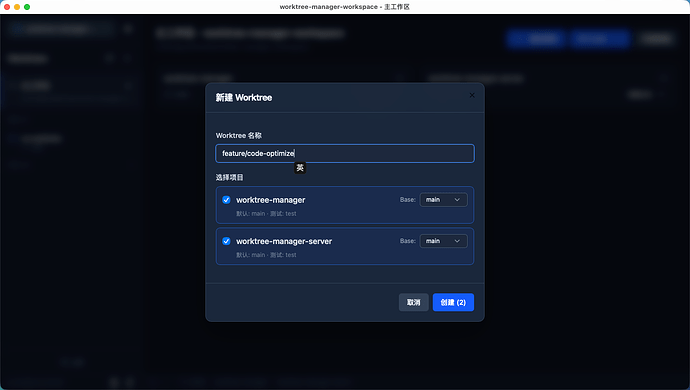The width and height of the screenshot is (690, 390).
Task: Click the 创建 (2) button
Action: click(x=453, y=302)
